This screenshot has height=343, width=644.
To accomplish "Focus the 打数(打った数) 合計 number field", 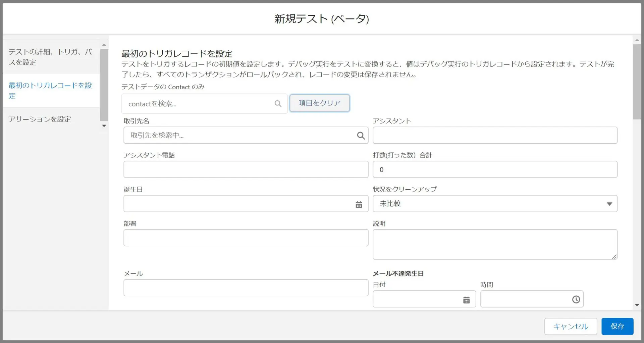I will [495, 170].
